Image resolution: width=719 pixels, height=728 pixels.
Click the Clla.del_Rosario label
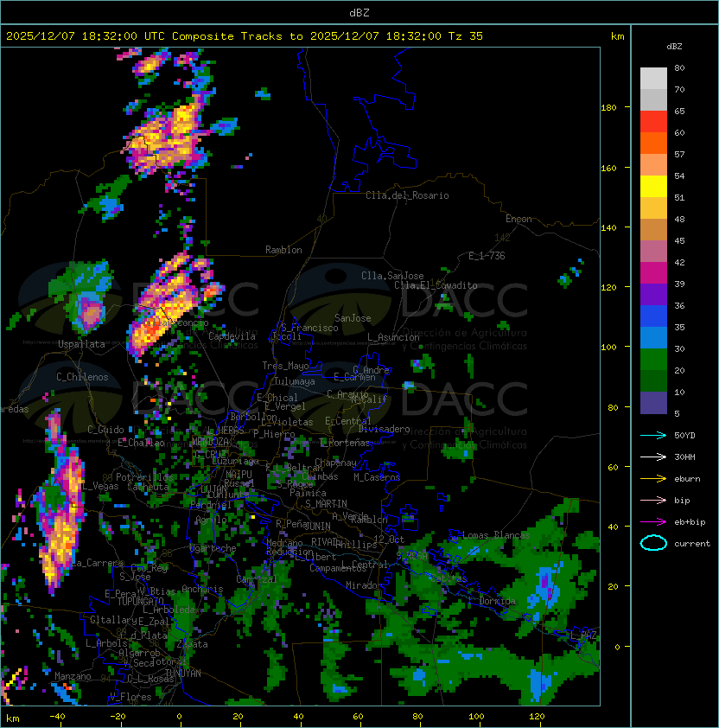[x=407, y=195]
